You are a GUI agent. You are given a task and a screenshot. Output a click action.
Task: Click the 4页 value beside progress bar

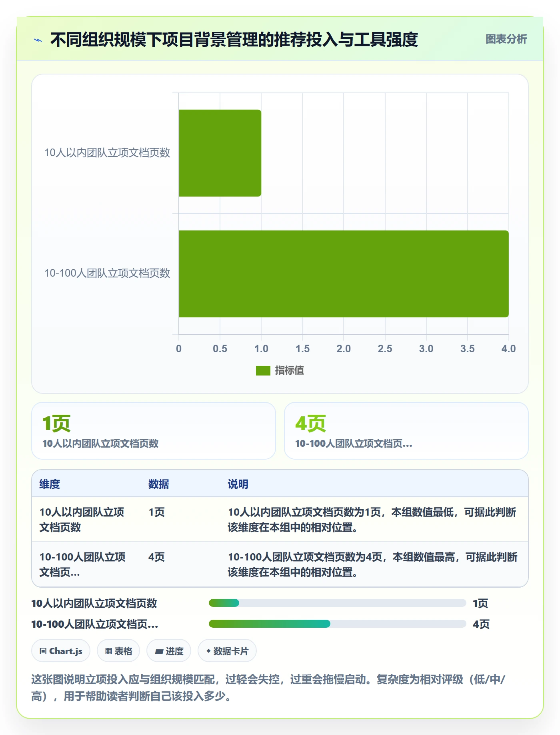click(x=481, y=624)
